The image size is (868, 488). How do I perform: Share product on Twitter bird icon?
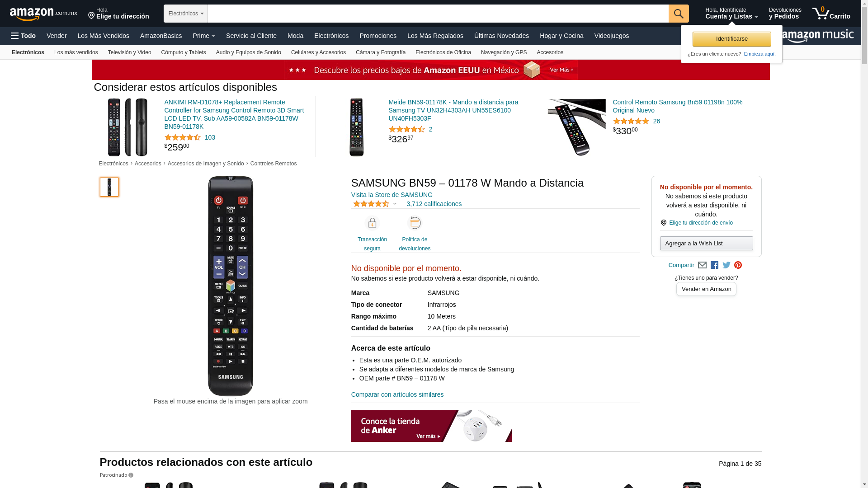(x=726, y=265)
